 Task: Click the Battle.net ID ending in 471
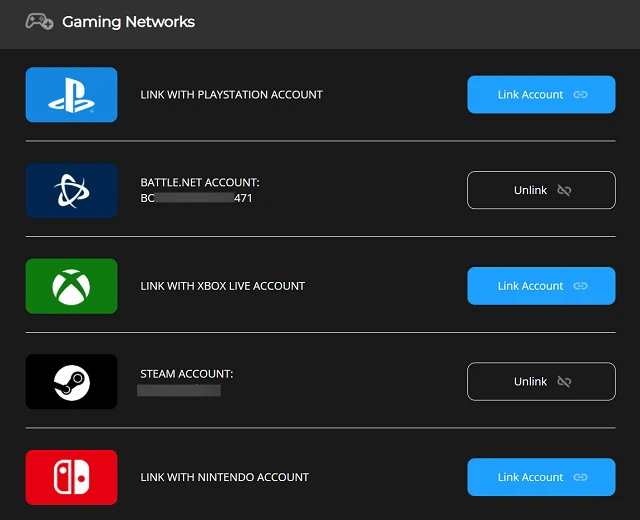196,199
